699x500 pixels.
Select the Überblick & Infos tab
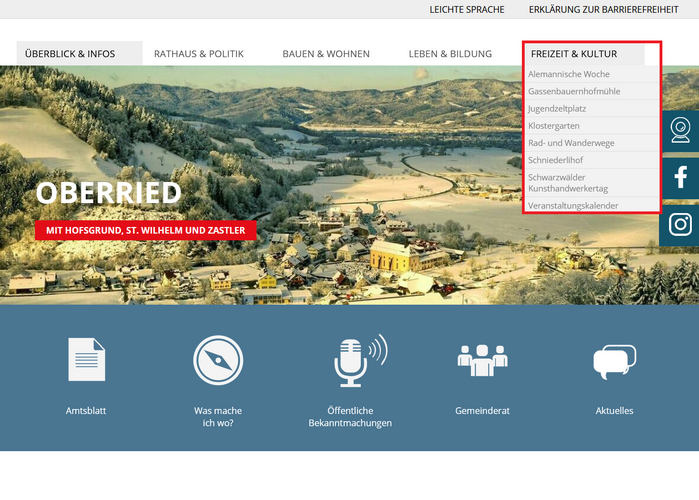[x=70, y=54]
